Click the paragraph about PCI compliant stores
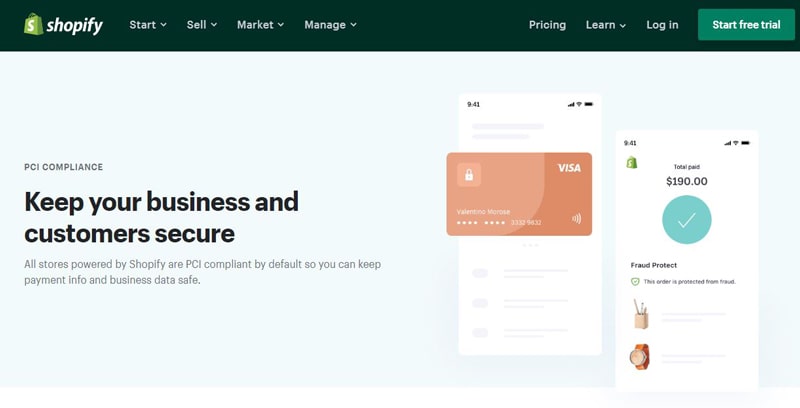The image size is (800, 408). click(203, 272)
